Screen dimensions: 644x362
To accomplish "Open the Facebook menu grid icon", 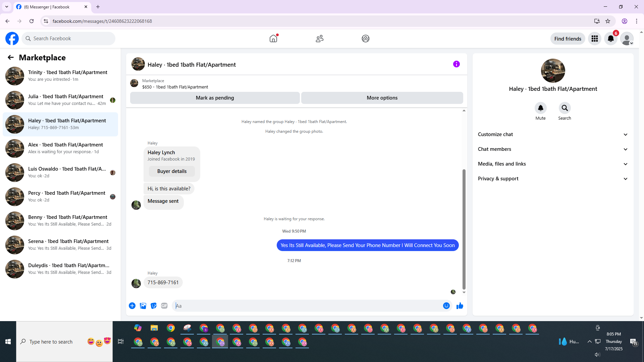I will 594,39.
